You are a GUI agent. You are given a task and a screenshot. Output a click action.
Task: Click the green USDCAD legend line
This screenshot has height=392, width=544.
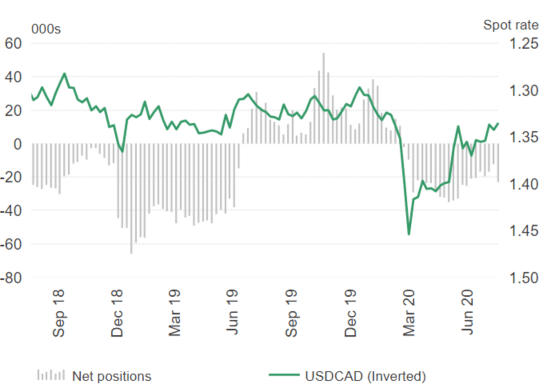(x=284, y=375)
